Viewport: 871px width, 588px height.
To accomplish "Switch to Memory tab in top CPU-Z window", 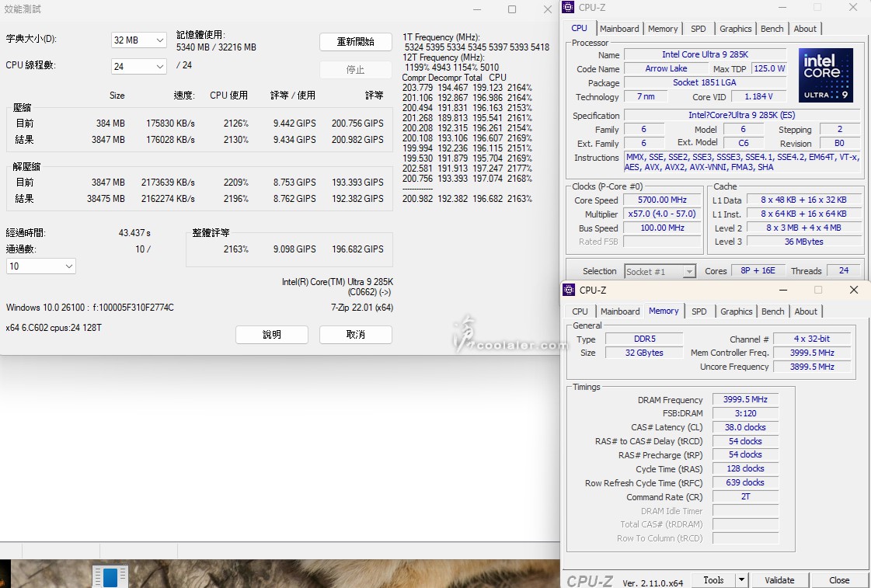I will (662, 29).
